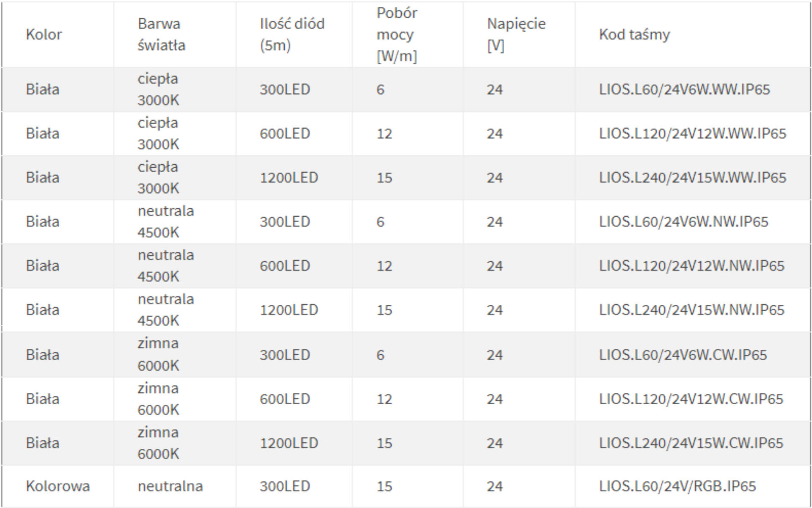Select tape code LIOS.L60/24V6W.NW.IP65

[683, 221]
